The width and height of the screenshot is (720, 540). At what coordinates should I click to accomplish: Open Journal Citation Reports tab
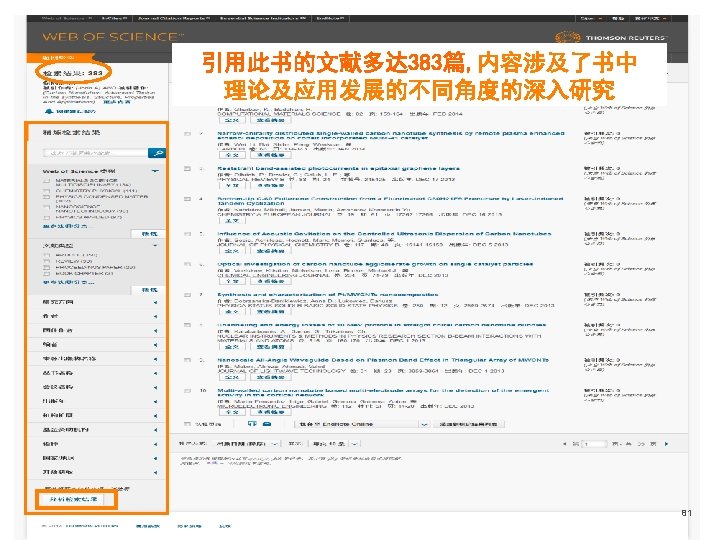coord(174,18)
